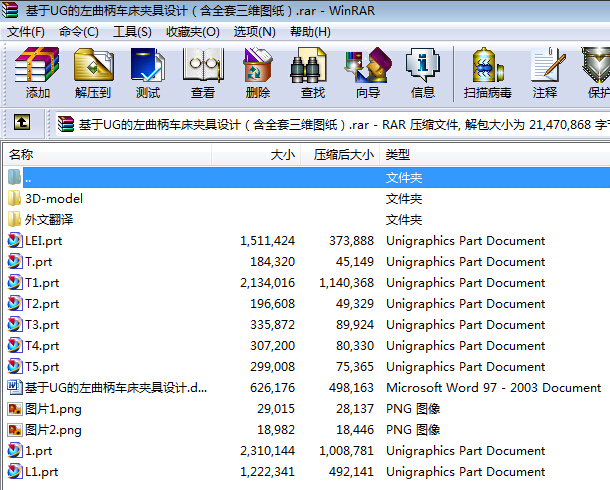Click the 图片1.png image icon
Image resolution: width=610 pixels, height=490 pixels.
tap(15, 408)
